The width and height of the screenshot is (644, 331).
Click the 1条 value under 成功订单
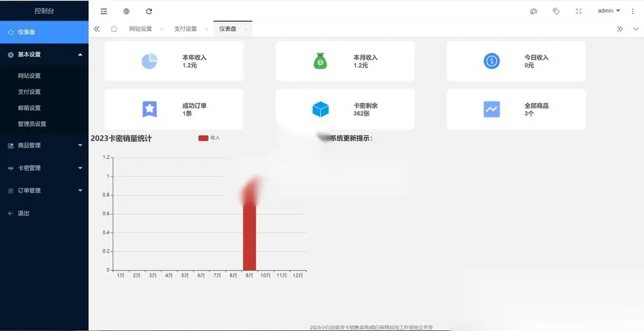coord(187,113)
